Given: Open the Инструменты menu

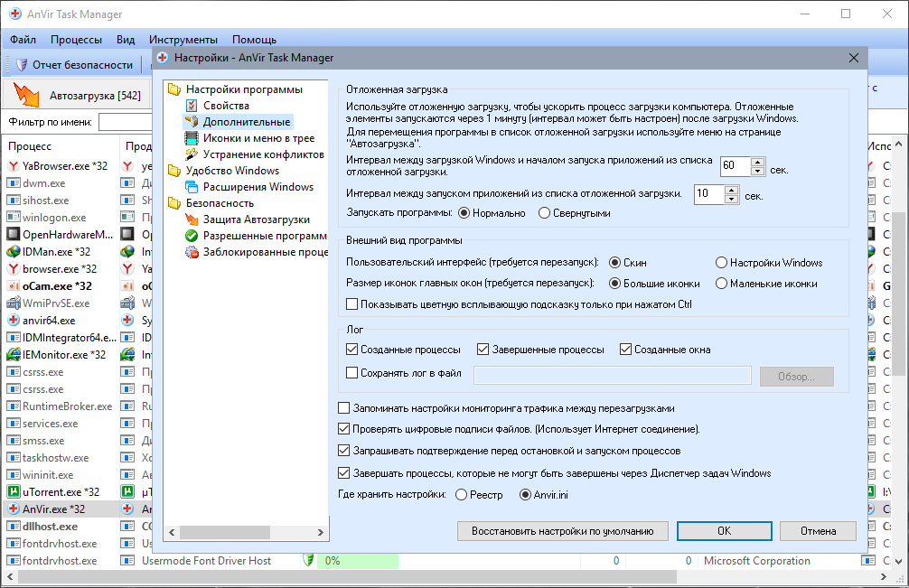Looking at the screenshot, I should (183, 40).
